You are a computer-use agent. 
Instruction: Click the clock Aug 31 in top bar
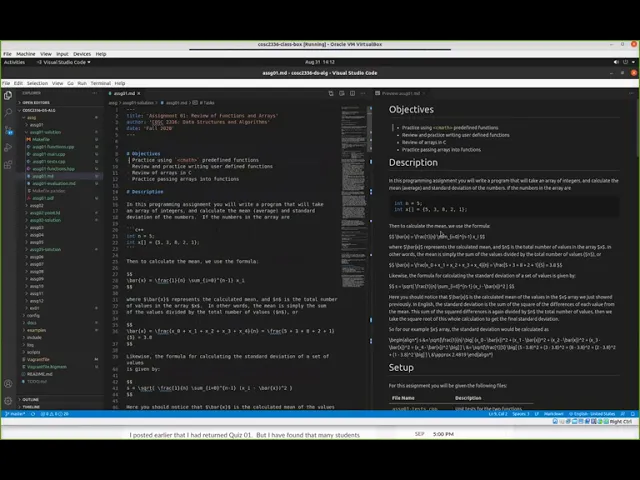(x=320, y=62)
